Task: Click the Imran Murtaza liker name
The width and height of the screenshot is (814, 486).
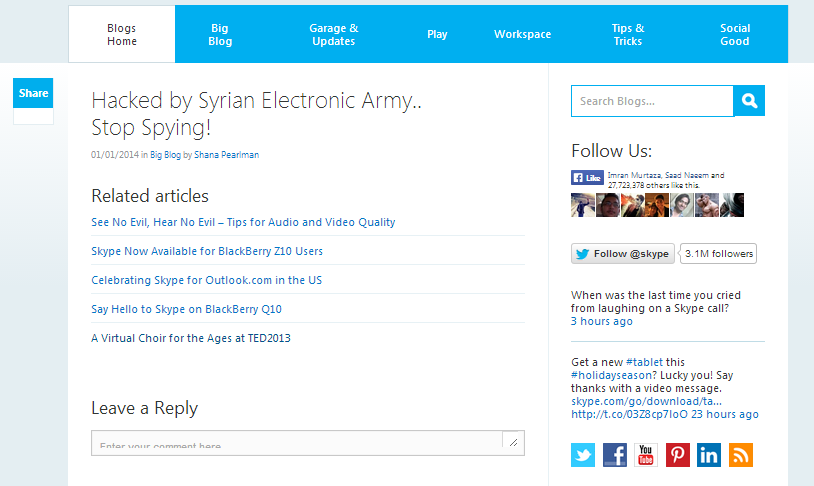Action: click(x=634, y=176)
